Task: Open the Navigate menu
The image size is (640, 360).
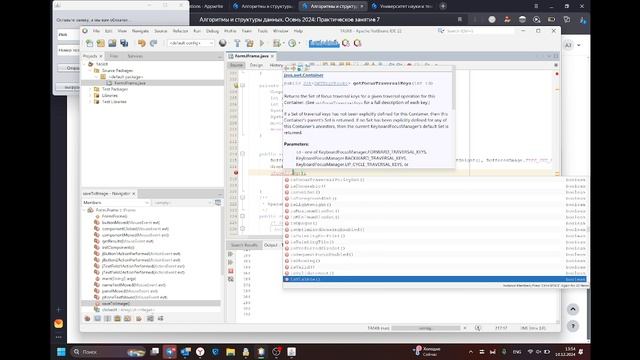Action: 140,31
